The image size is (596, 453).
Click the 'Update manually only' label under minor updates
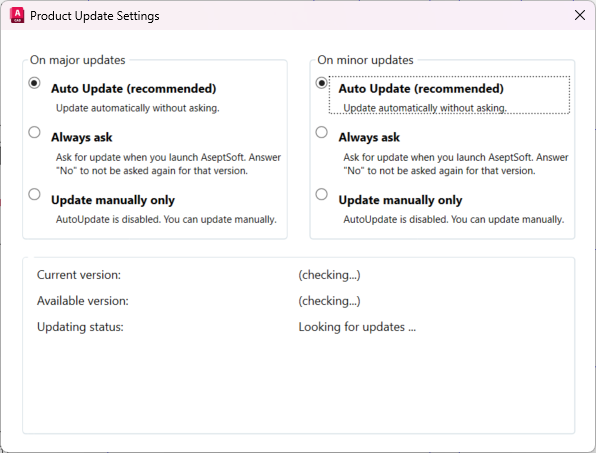click(x=400, y=200)
